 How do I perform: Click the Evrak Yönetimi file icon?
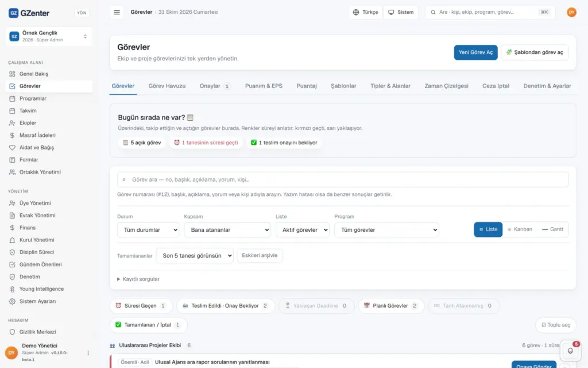[13, 216]
